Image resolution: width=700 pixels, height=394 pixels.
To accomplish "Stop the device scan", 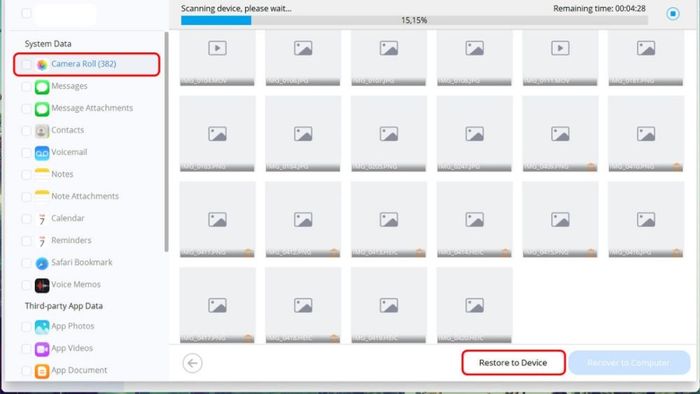I will tap(673, 13).
